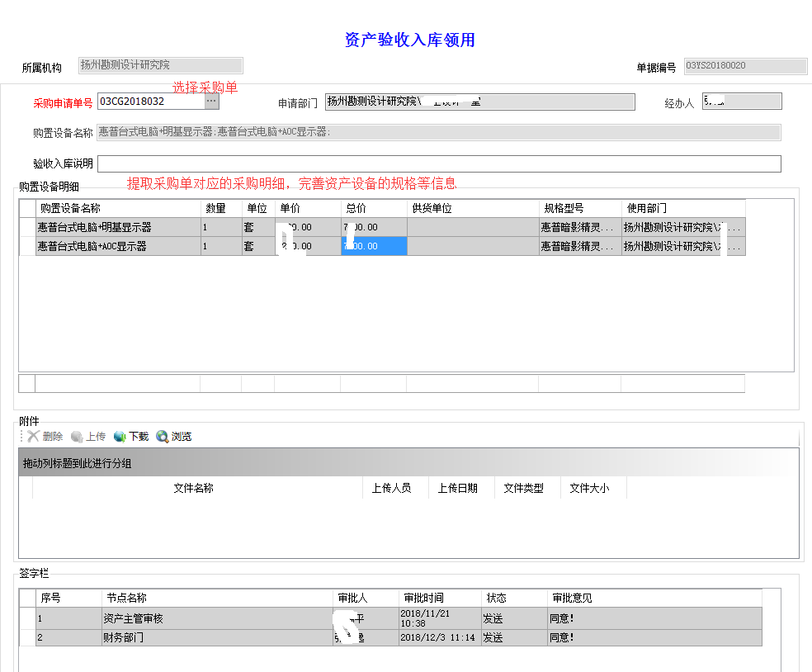Image resolution: width=812 pixels, height=672 pixels.
Task: Click the highlighted 7000.00 total price cell
Action: pos(374,245)
